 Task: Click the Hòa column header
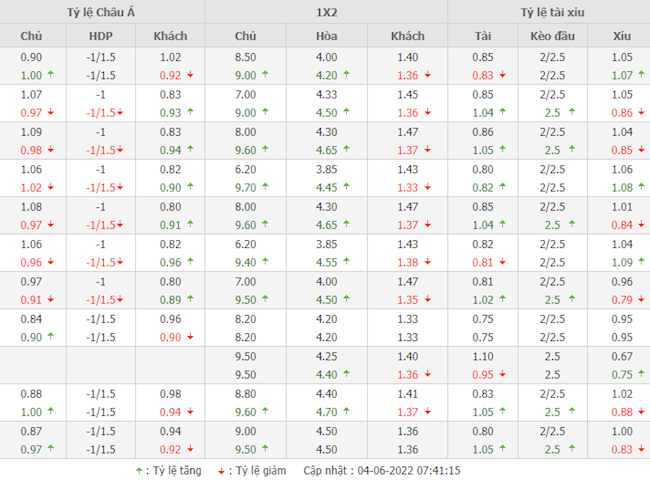(326, 36)
